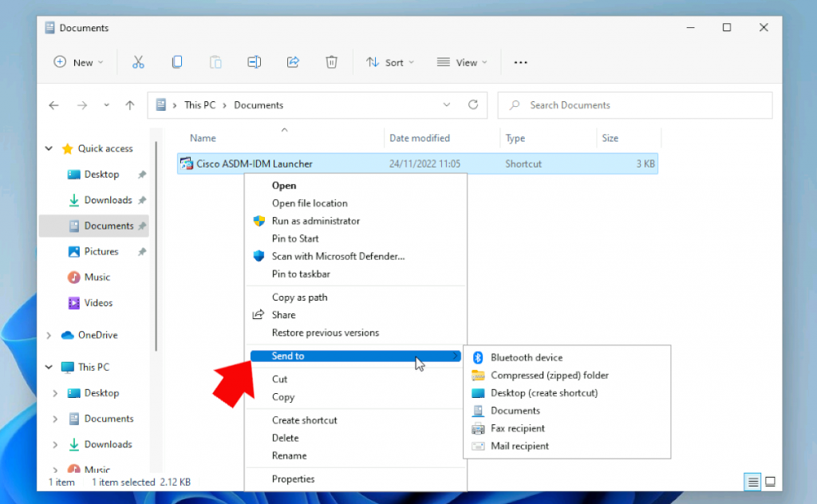Navigate back using the back arrow

coord(53,104)
